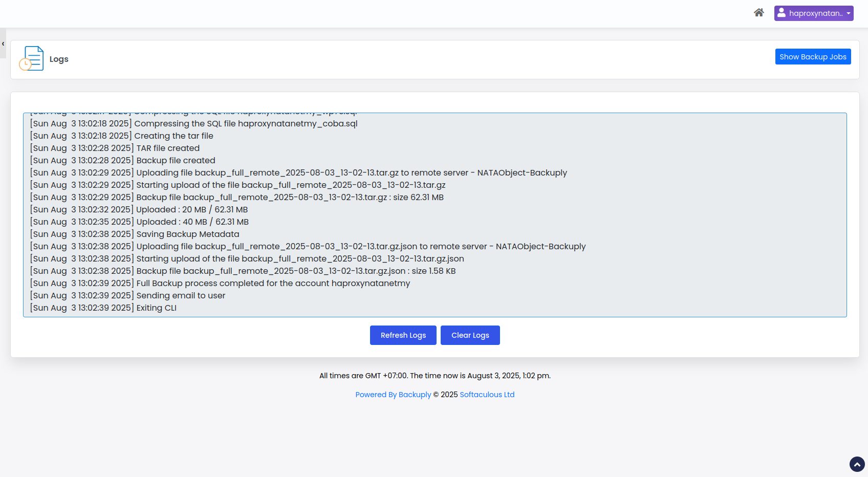Select 'Starting upload of the file ...13-02-13.tar.gz' line
Screen dimensions: 868x477
pos(238,185)
